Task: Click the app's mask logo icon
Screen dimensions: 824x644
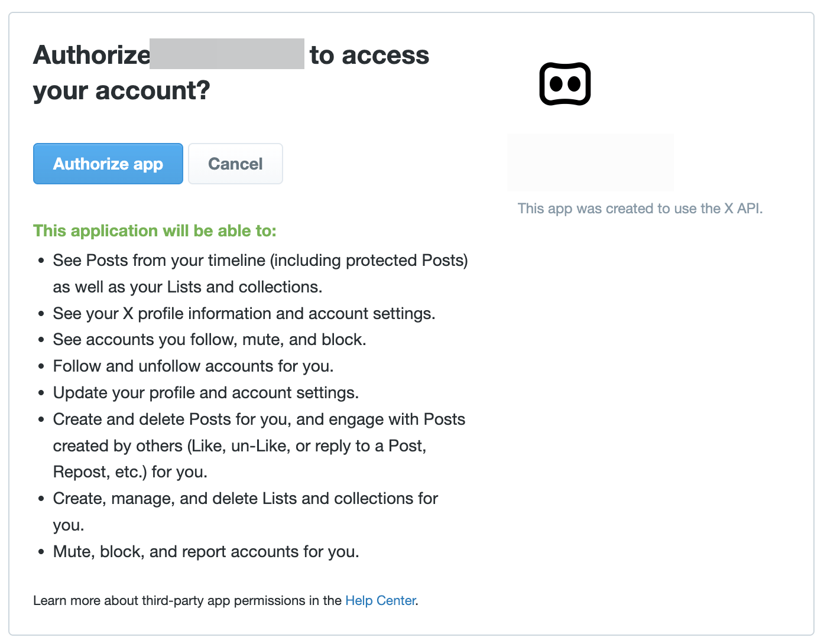Action: (x=565, y=83)
